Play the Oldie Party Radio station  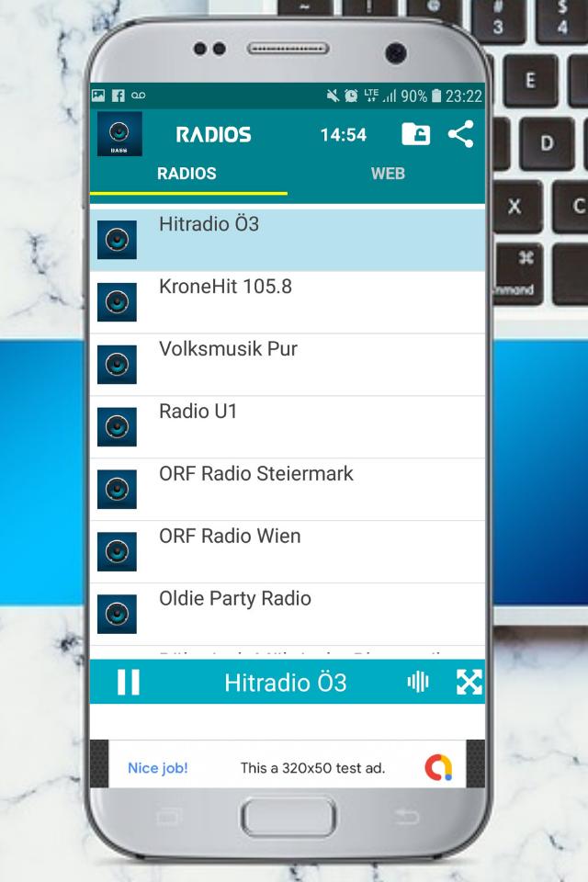pyautogui.click(x=288, y=615)
